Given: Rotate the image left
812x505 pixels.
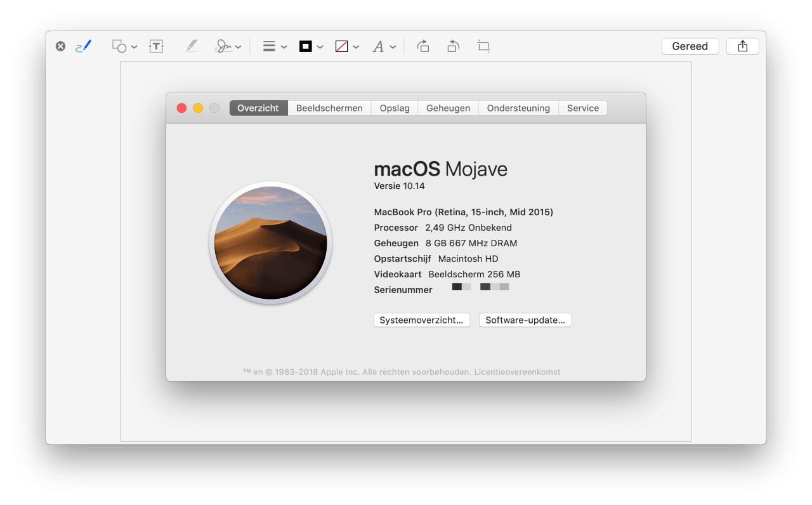Looking at the screenshot, I should (453, 46).
